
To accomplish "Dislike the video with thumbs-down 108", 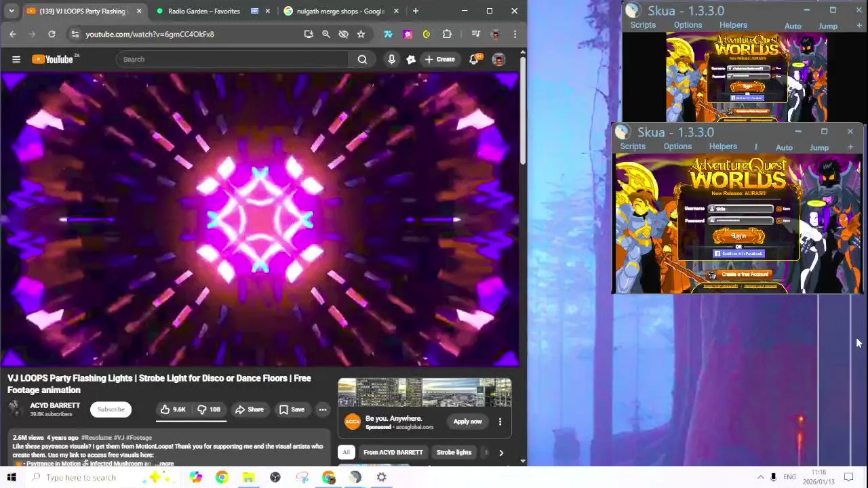I will (x=209, y=409).
